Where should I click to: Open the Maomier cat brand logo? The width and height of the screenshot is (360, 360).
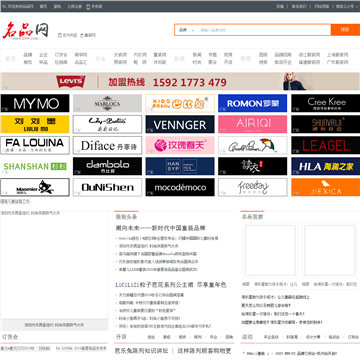point(35,187)
